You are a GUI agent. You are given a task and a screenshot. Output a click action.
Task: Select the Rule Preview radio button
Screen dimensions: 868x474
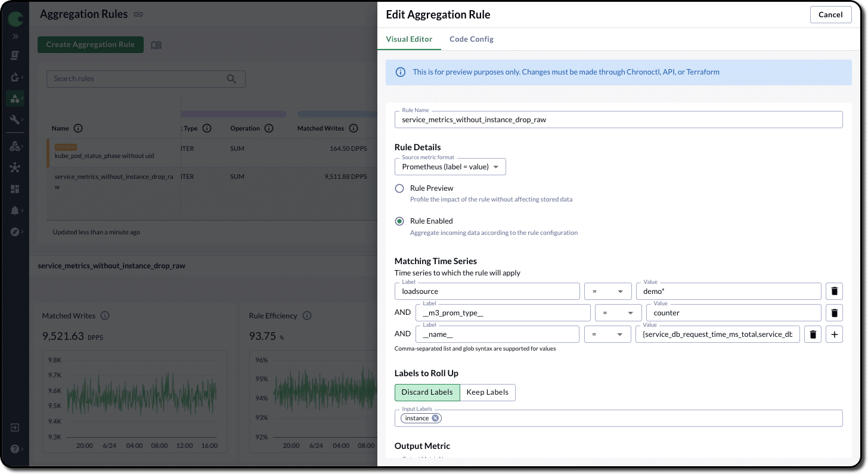coord(399,188)
